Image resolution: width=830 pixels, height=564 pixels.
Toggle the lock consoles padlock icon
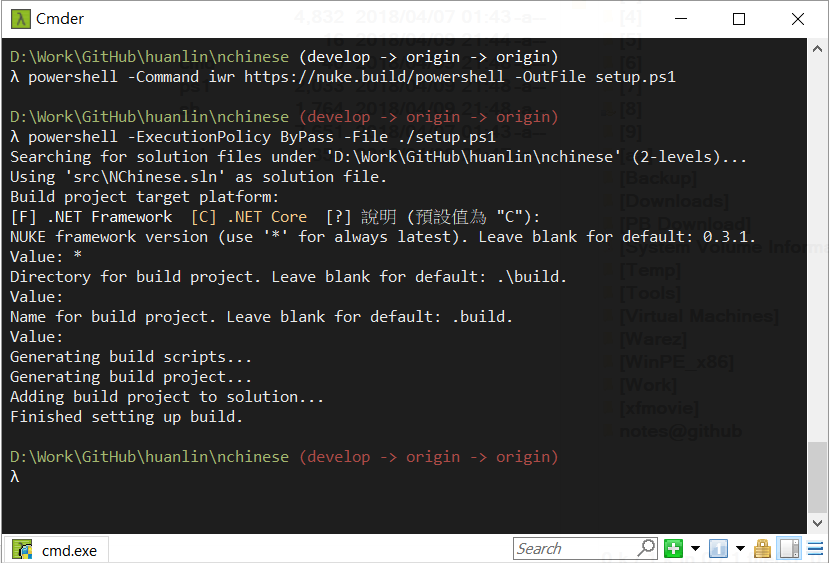click(762, 549)
